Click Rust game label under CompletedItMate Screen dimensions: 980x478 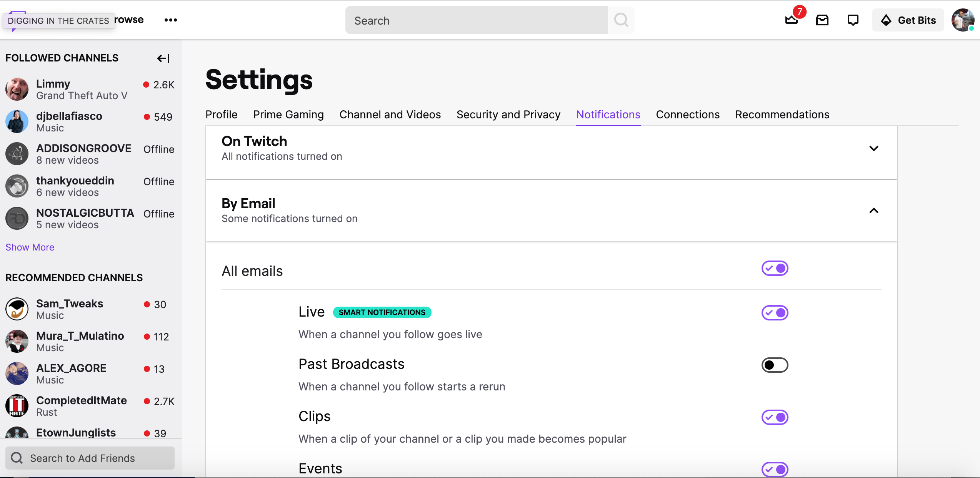[x=47, y=412]
